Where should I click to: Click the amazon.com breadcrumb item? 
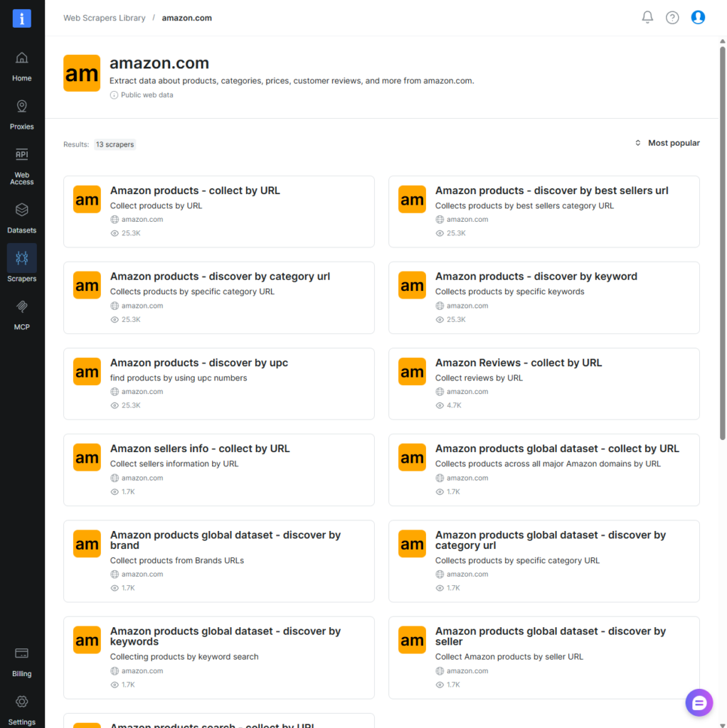point(187,18)
